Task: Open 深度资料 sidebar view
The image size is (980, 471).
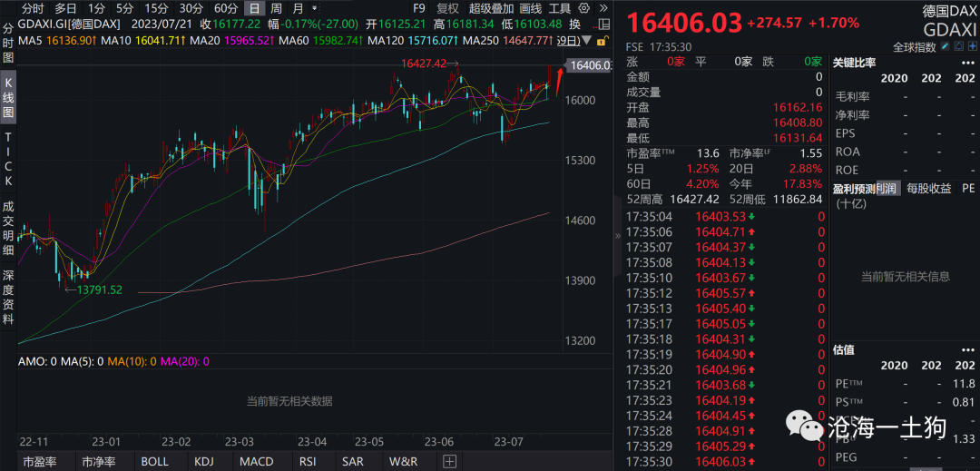Action: click(9, 297)
